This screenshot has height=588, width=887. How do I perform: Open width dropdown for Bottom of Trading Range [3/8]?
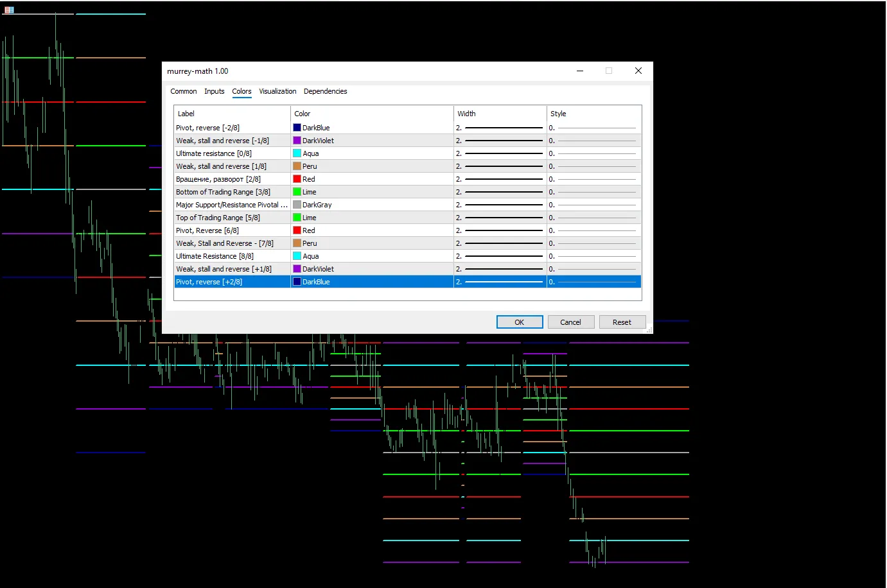[x=500, y=192]
